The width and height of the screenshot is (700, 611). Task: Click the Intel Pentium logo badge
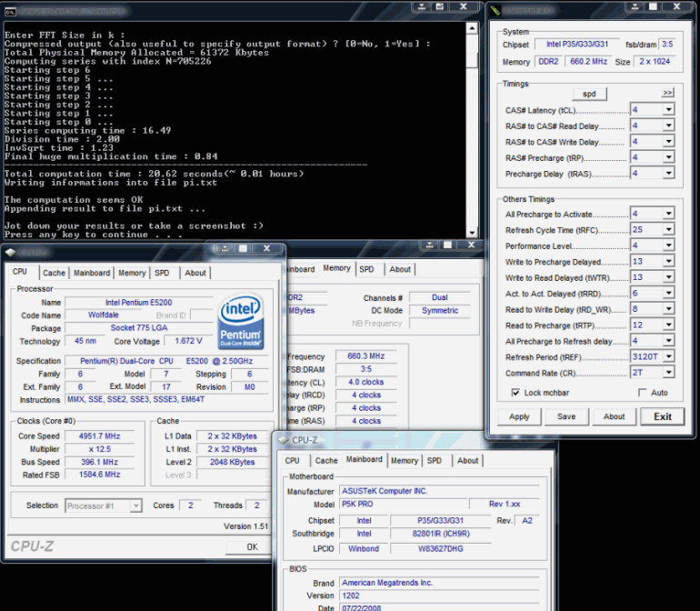pyautogui.click(x=241, y=322)
